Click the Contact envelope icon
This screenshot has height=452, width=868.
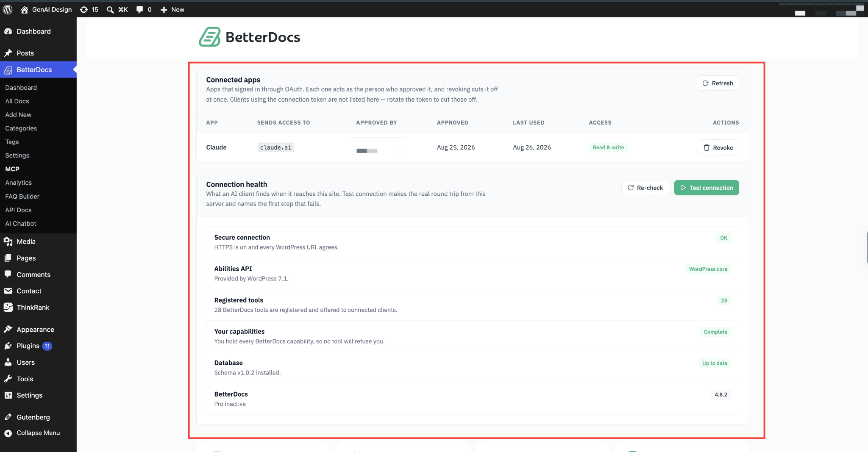coord(8,291)
